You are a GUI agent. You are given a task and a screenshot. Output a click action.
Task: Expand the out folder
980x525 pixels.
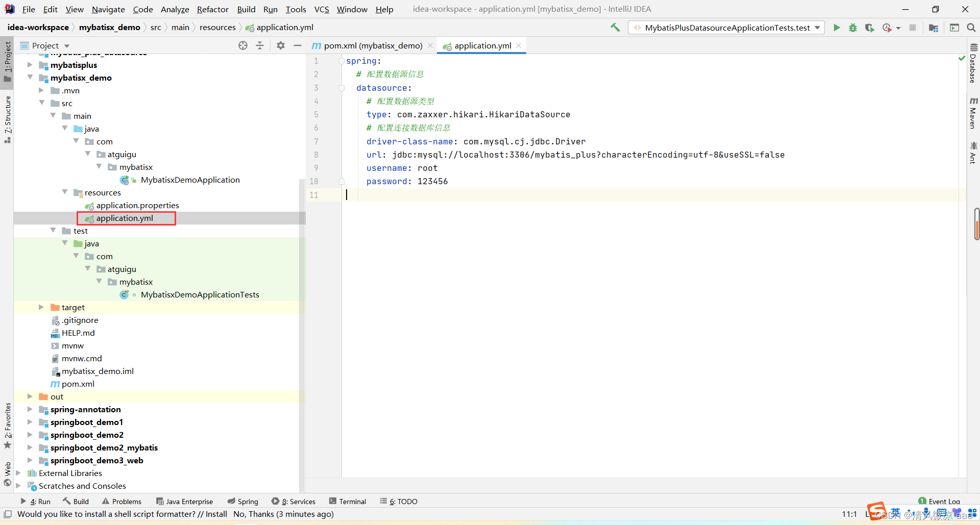[x=30, y=396]
